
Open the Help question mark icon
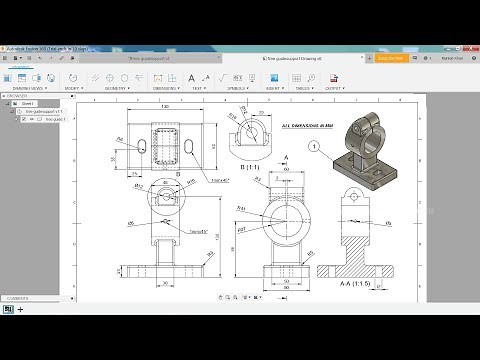pos(474,58)
